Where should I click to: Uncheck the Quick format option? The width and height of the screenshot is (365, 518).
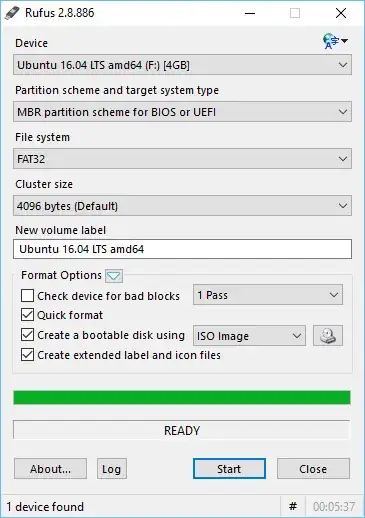(27, 315)
